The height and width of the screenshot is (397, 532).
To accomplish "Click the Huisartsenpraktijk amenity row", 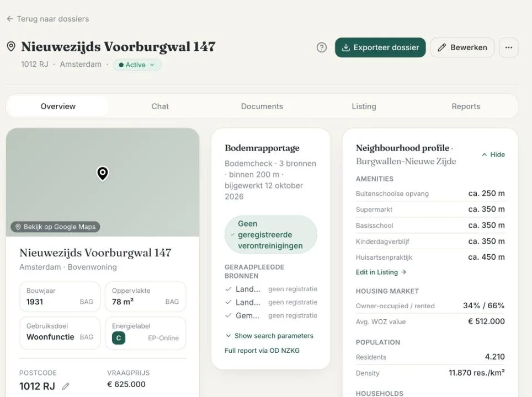I will (x=430, y=257).
